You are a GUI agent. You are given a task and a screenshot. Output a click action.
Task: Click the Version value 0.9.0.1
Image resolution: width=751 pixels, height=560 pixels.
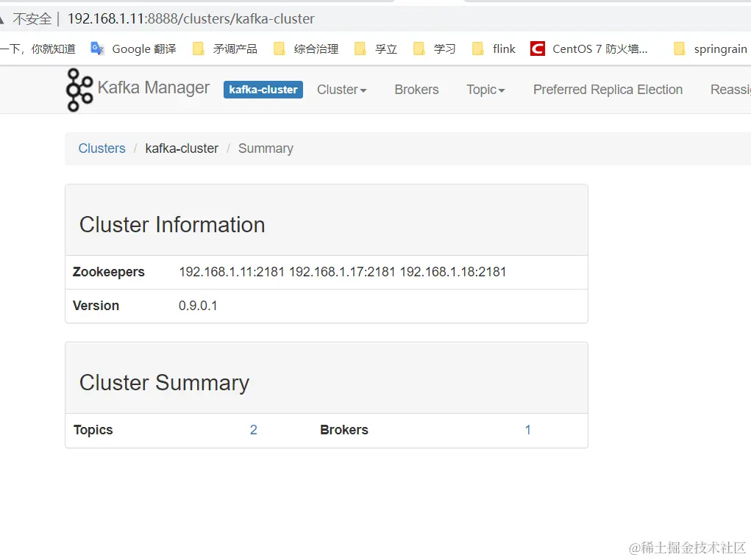pyautogui.click(x=198, y=306)
